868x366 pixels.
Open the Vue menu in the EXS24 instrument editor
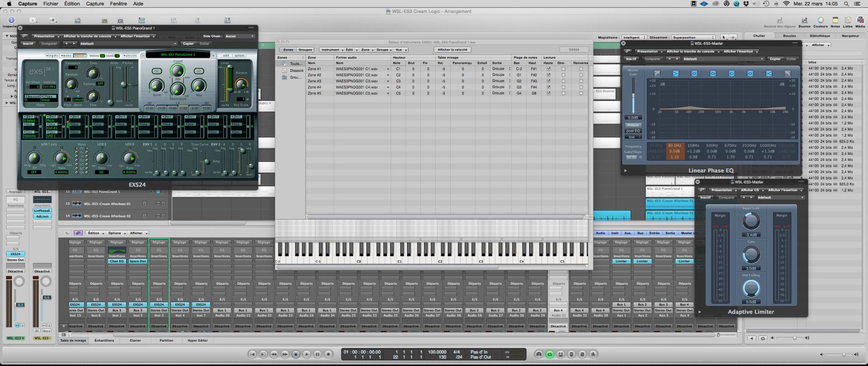(x=401, y=50)
